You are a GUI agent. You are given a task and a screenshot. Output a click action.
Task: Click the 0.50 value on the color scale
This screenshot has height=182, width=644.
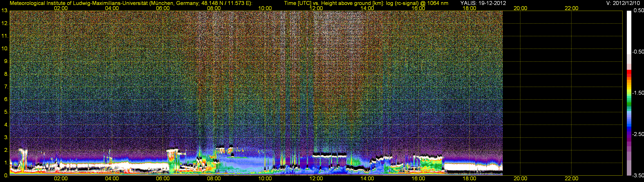pos(639,10)
